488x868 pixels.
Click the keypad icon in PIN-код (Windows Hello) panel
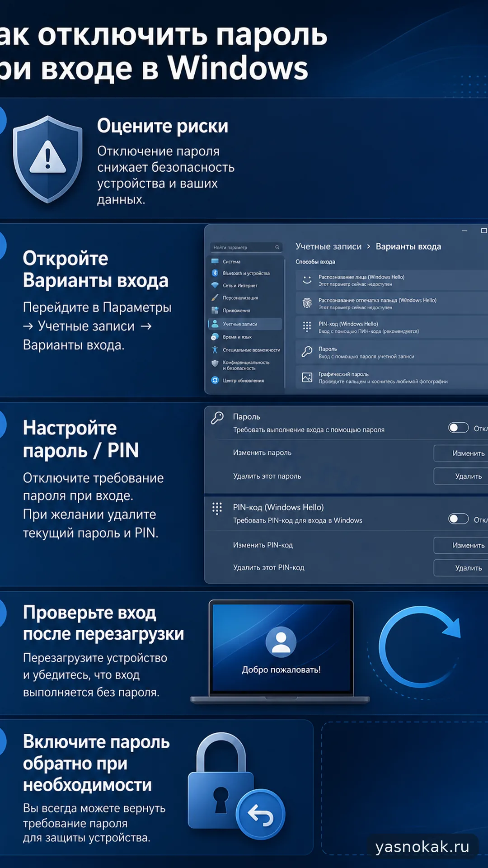217,509
